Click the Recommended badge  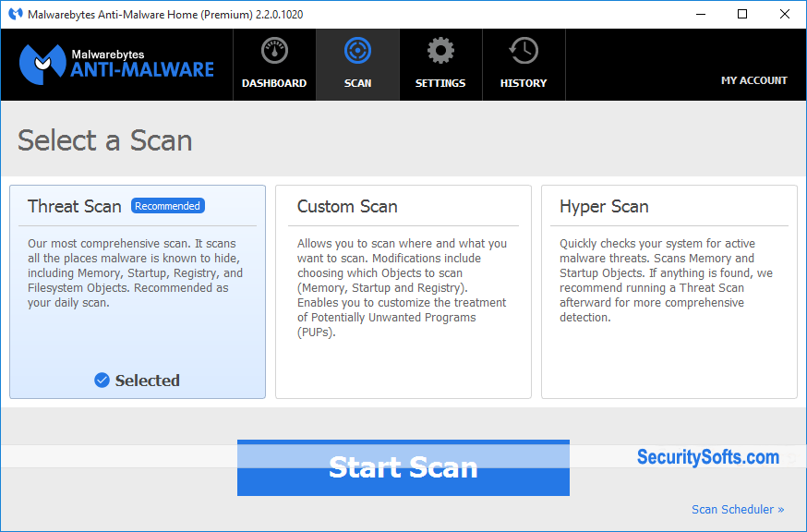[168, 206]
